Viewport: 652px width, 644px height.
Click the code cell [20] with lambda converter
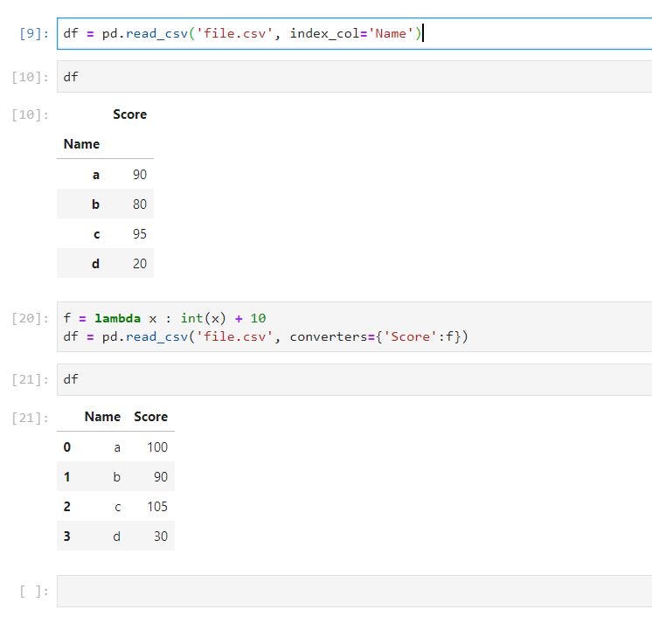pyautogui.click(x=354, y=327)
